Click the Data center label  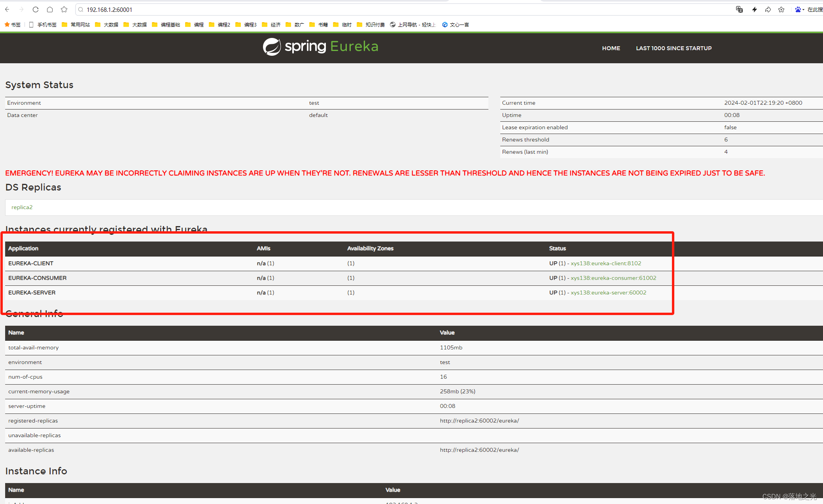[x=23, y=115]
